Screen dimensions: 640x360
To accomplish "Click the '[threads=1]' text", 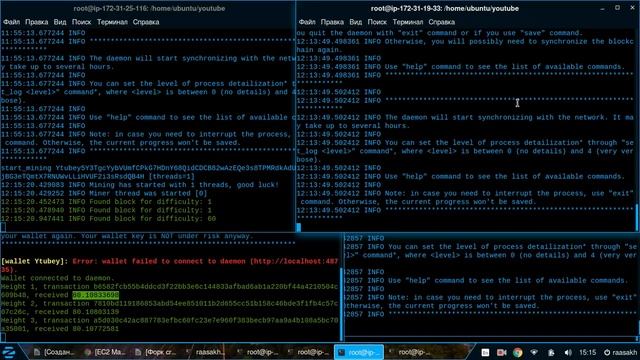I will [x=171, y=177].
